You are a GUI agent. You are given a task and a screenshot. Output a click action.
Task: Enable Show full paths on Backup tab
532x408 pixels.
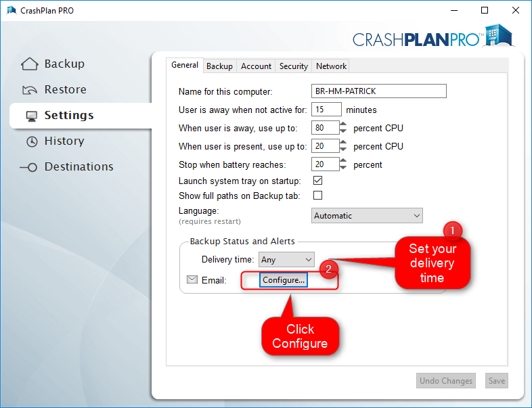[x=317, y=196]
